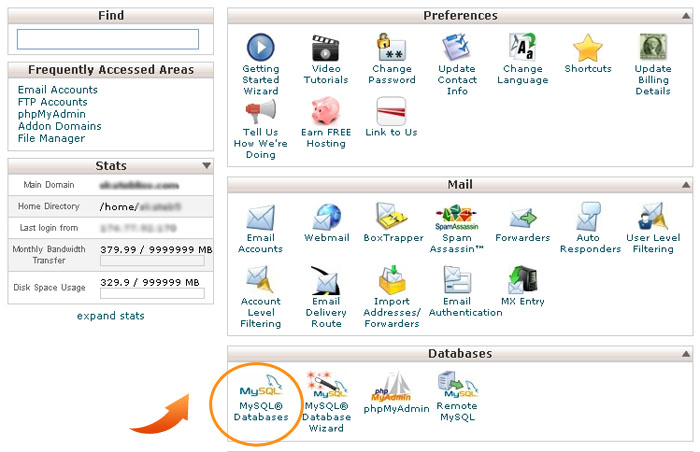Collapse the Mail section

[x=686, y=185]
